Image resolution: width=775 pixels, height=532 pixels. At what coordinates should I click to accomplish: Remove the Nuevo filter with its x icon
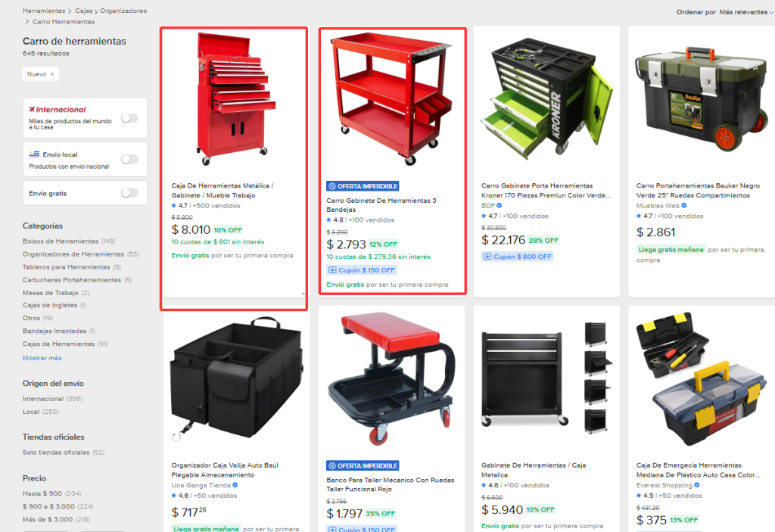pyautogui.click(x=52, y=74)
